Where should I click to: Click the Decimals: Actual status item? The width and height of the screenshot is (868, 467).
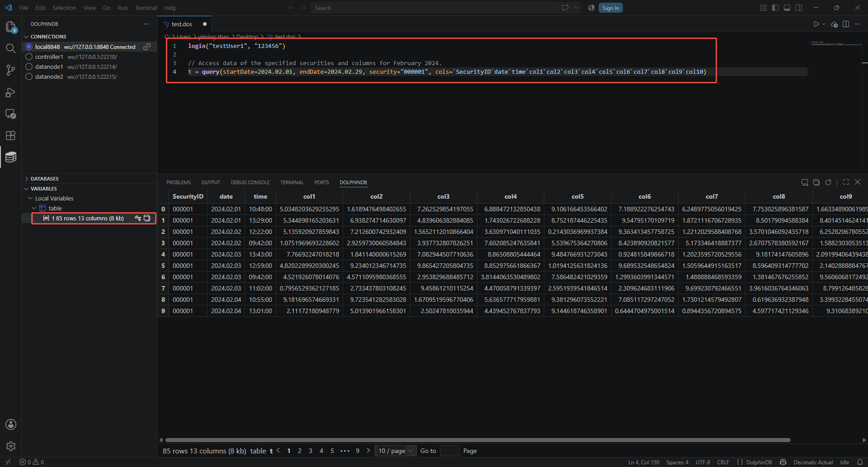pos(813,462)
